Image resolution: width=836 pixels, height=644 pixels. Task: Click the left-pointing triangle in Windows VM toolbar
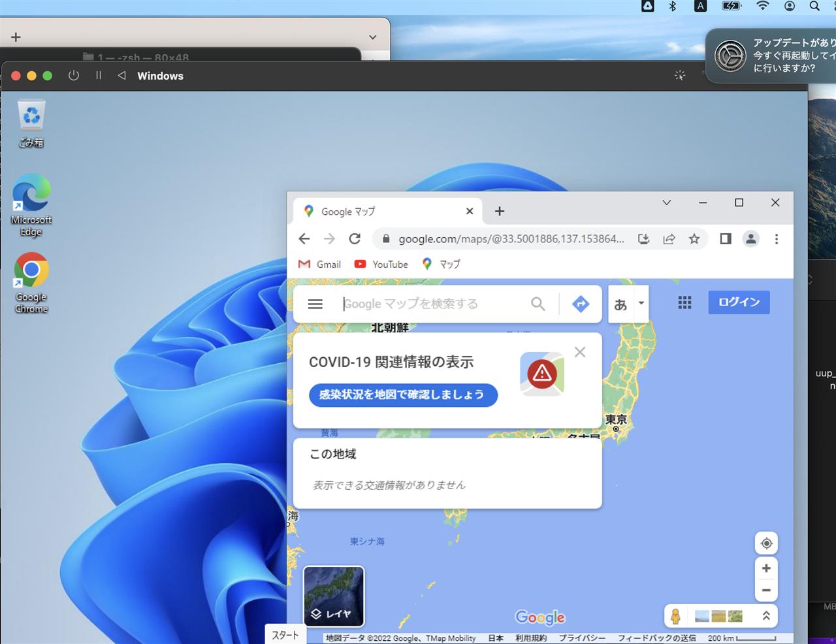121,76
